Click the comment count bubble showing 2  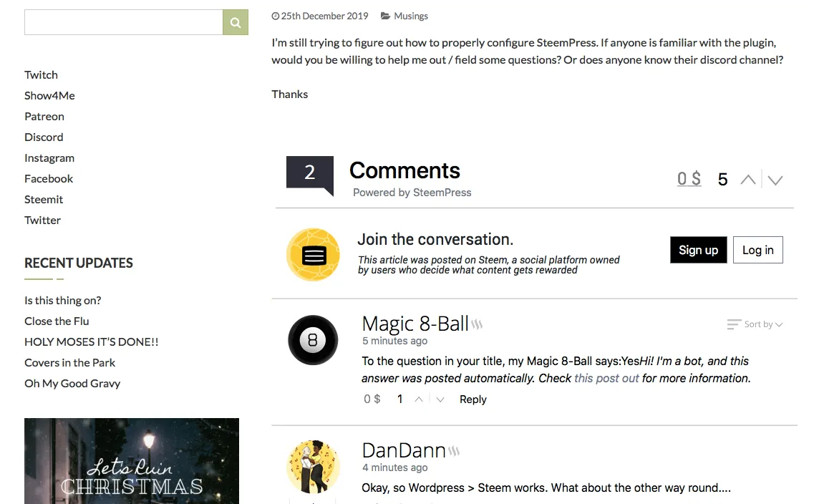[310, 175]
